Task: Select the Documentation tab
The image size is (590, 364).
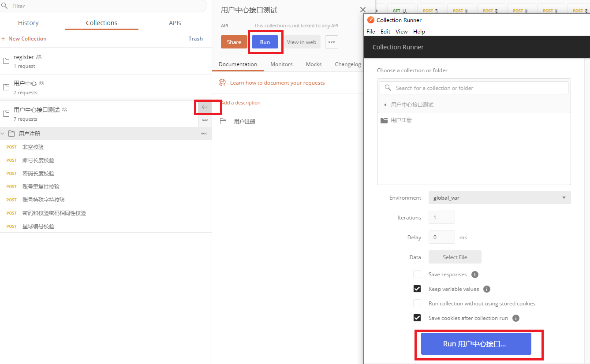Action: tap(238, 64)
